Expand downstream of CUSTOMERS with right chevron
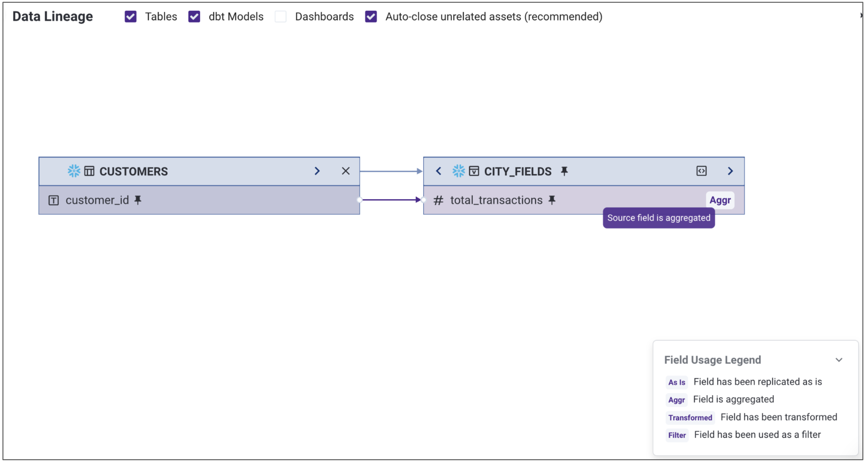The width and height of the screenshot is (868, 464). click(x=317, y=171)
